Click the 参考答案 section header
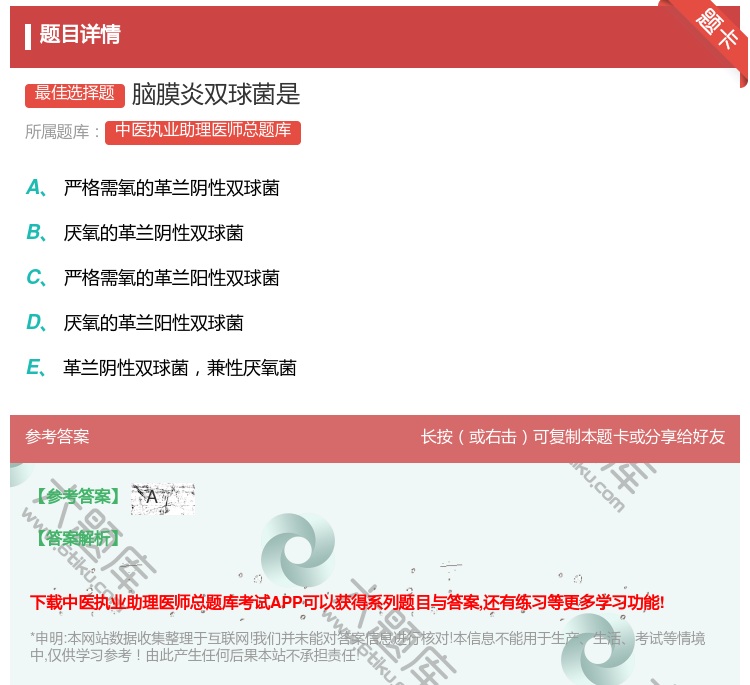The height and width of the screenshot is (685, 750). pyautogui.click(x=57, y=437)
